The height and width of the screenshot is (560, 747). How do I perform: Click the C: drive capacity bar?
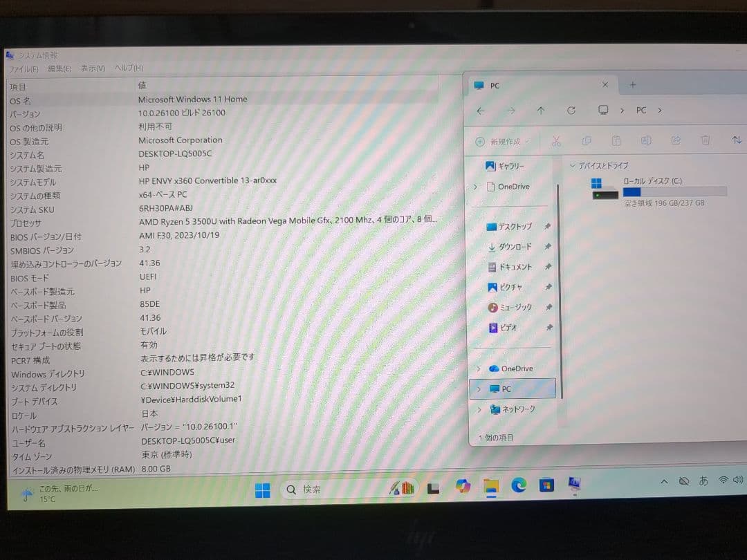pyautogui.click(x=674, y=192)
